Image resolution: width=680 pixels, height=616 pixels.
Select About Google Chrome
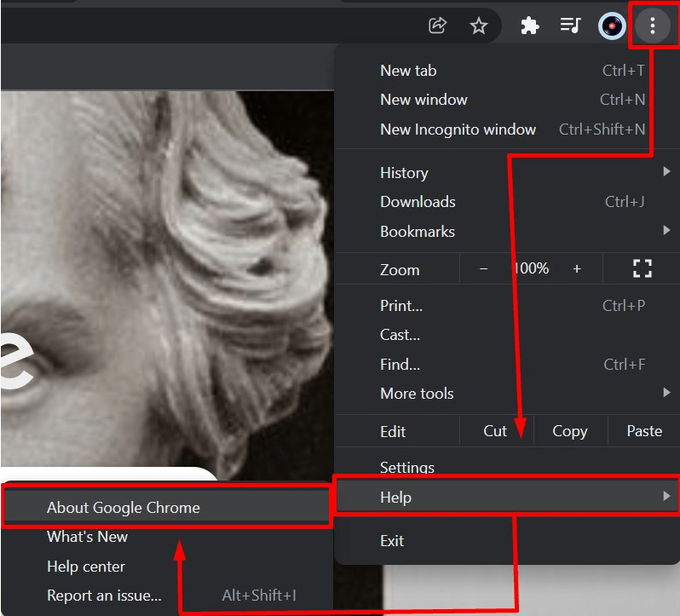click(124, 508)
